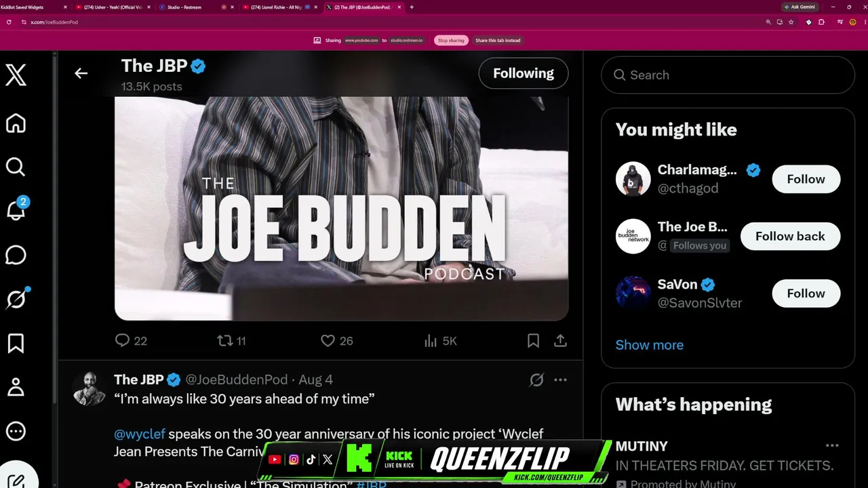Open a new browser tab
The image size is (868, 488).
[x=412, y=7]
